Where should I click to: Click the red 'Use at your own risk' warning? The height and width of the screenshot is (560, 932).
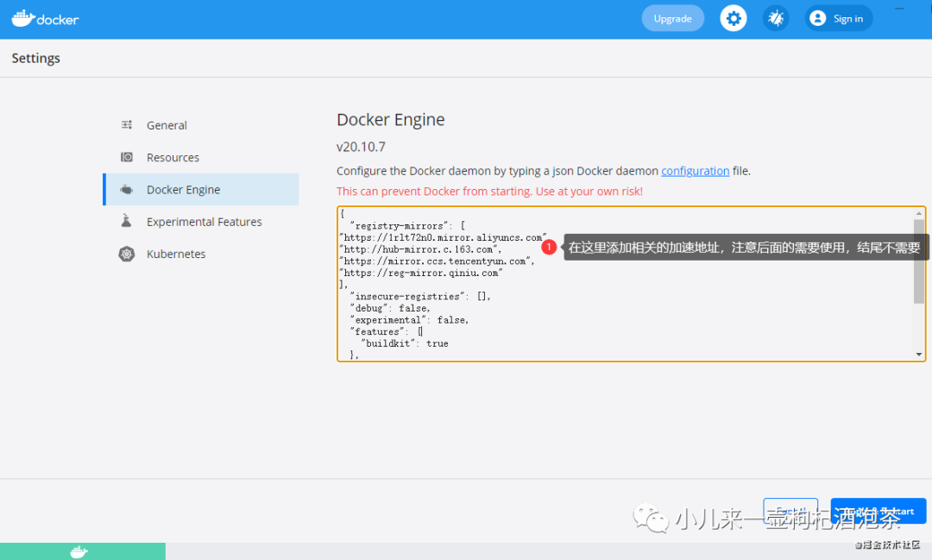489,192
